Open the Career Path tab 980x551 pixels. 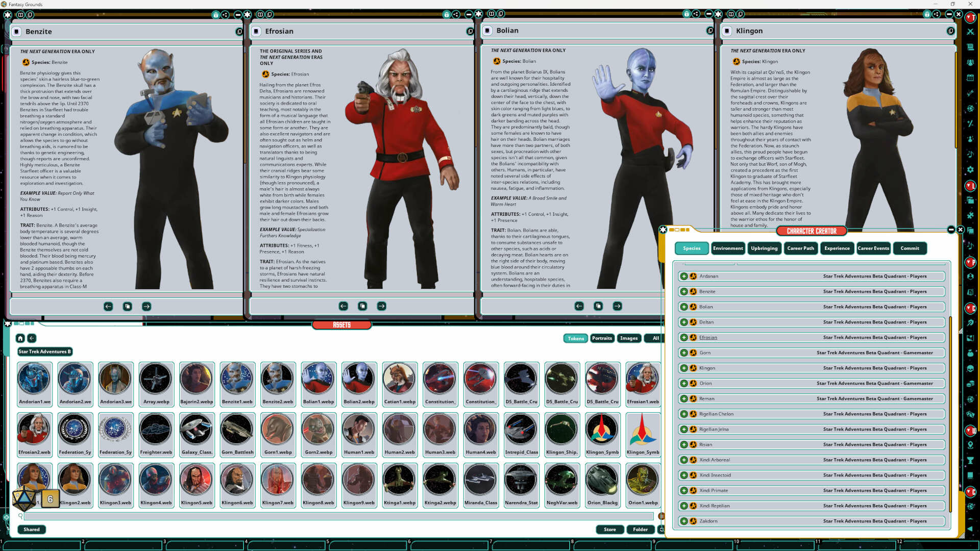800,248
